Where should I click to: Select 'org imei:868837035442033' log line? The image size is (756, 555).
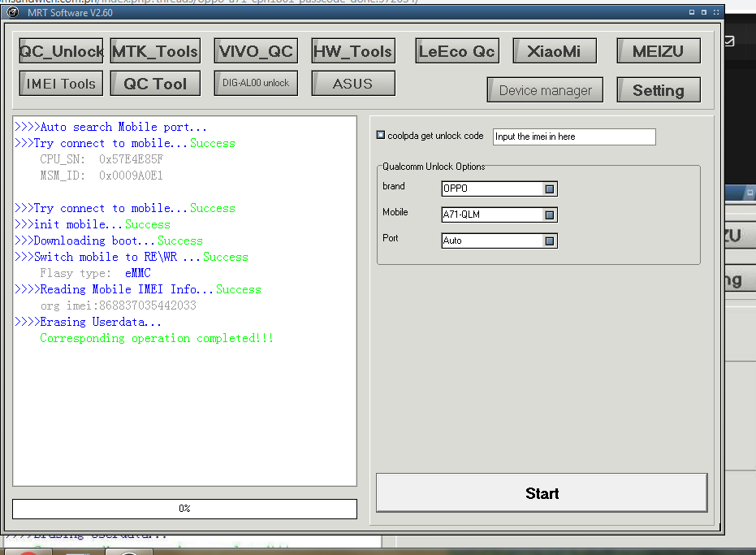118,306
